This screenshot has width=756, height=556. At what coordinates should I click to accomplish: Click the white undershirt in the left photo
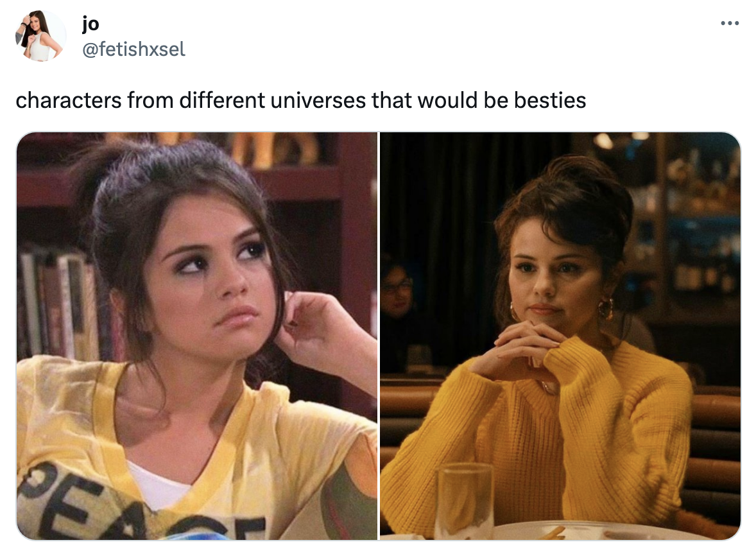[x=159, y=483]
